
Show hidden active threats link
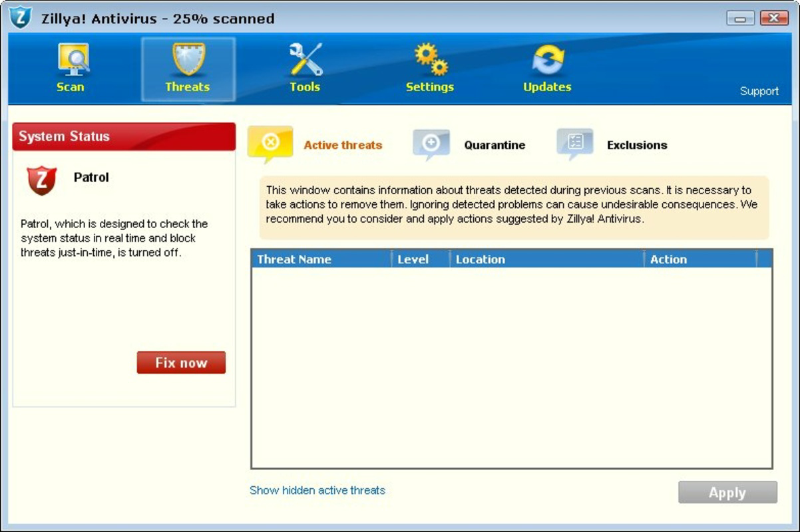(317, 490)
